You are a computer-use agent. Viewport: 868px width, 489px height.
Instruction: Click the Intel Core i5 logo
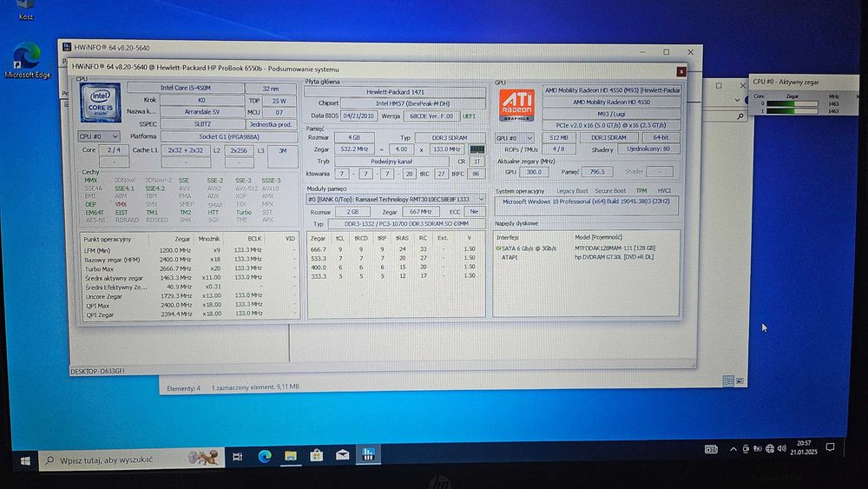pyautogui.click(x=100, y=103)
